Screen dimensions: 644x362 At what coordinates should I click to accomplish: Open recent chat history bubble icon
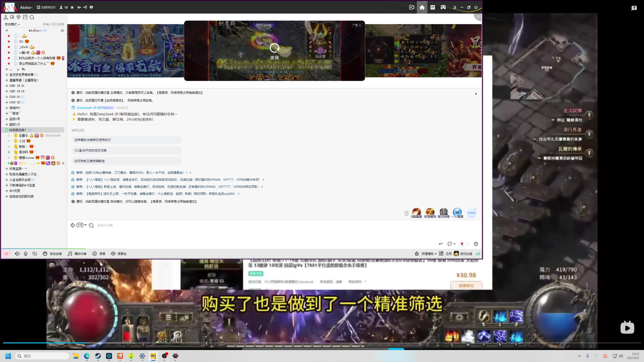(x=12, y=17)
